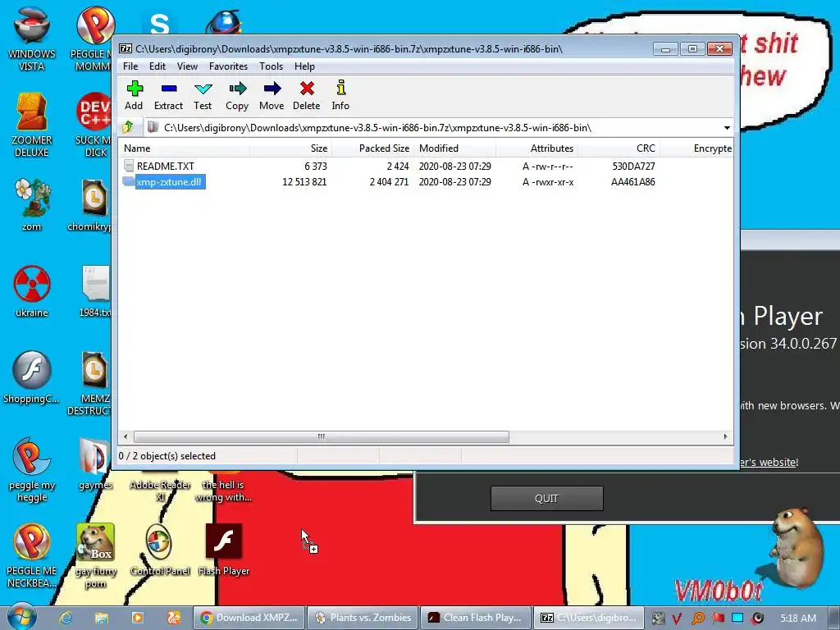Open the Tools menu
This screenshot has width=840, height=630.
[x=271, y=66]
